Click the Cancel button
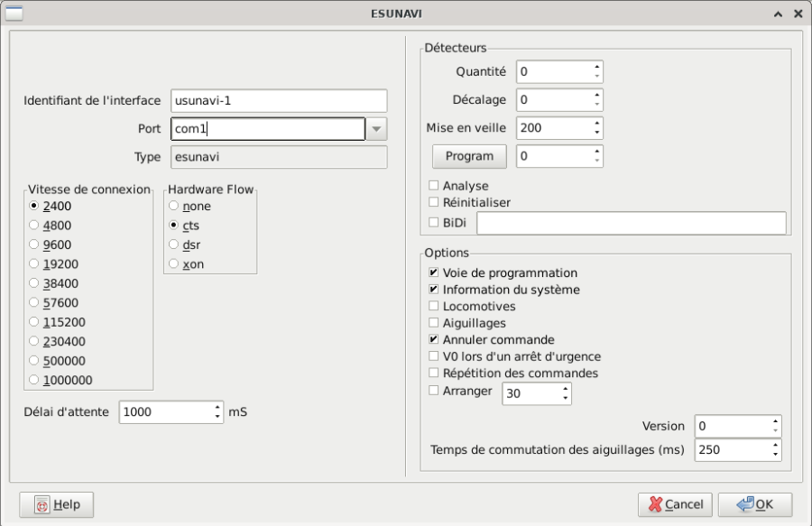The height and width of the screenshot is (526, 812). coord(675,504)
